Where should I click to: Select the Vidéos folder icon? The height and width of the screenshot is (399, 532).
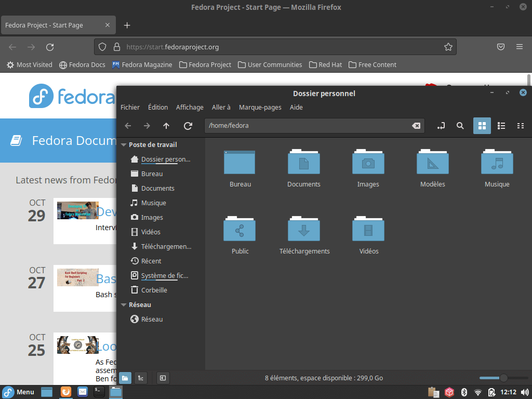tap(369, 235)
